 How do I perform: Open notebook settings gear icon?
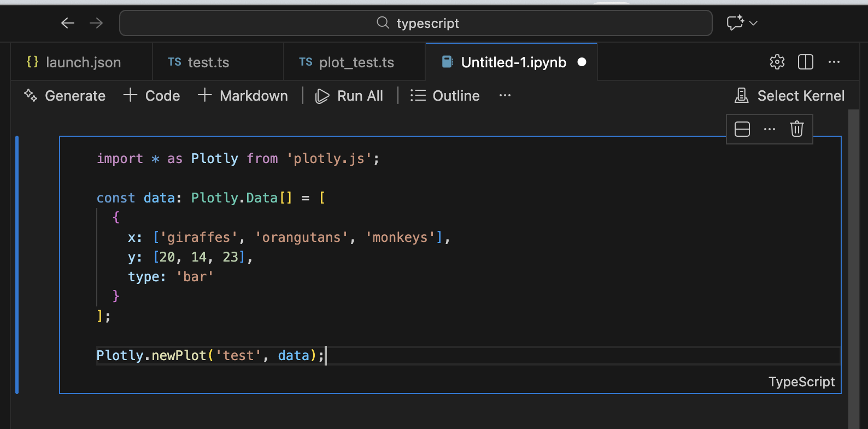(777, 62)
